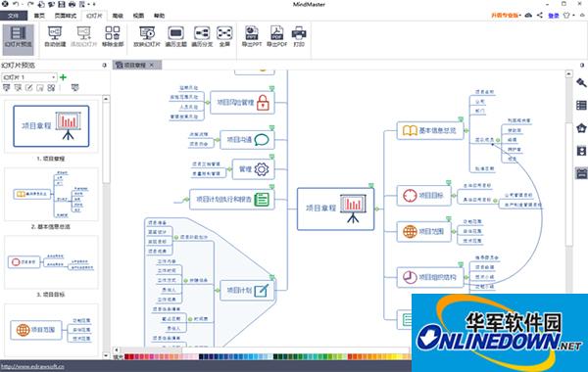Click the four-squares icon in preview toolbar
Image resolution: width=588 pixels, height=372 pixels.
pos(51,88)
